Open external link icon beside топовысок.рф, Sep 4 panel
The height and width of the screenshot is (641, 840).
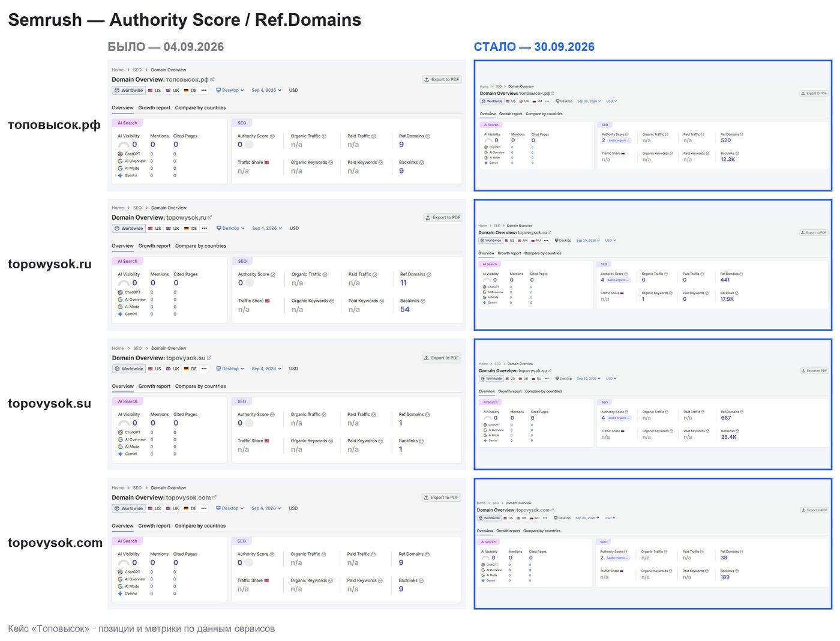[212, 79]
